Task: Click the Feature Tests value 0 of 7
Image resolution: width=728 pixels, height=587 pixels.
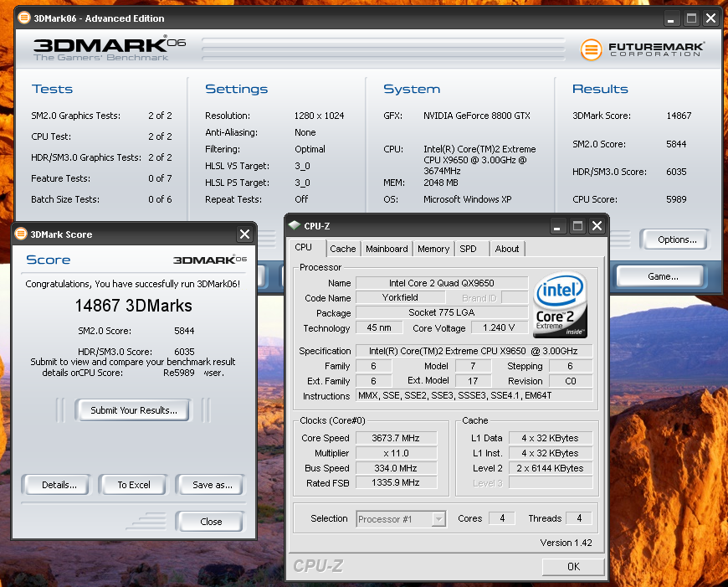Action: point(160,178)
